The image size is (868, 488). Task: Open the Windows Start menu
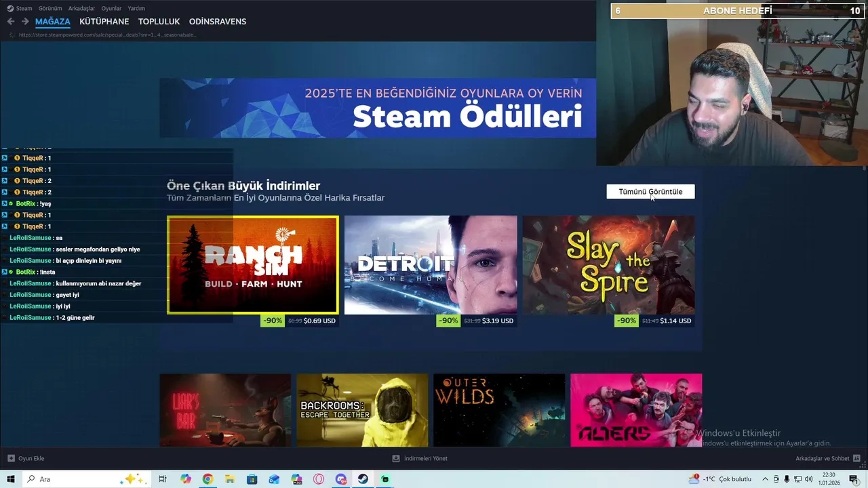coord(11,479)
